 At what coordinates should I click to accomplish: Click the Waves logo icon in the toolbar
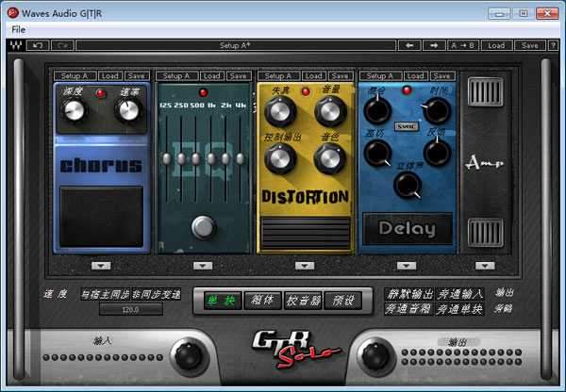click(x=16, y=45)
